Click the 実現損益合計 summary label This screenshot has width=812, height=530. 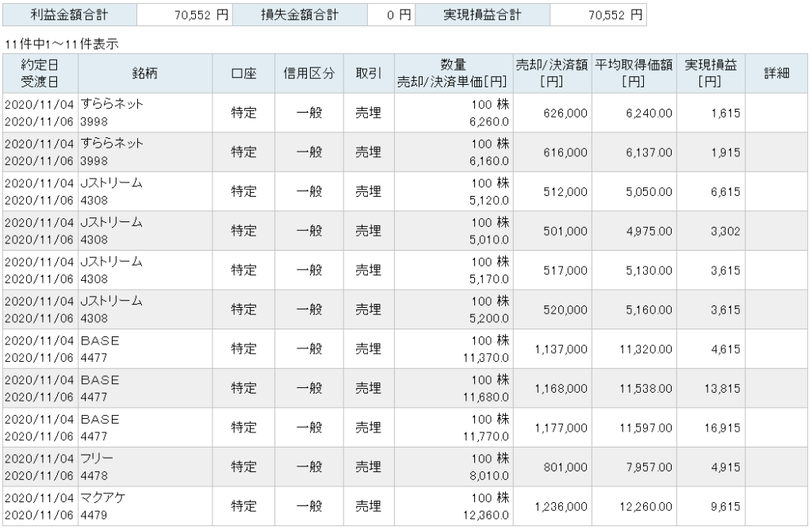482,15
